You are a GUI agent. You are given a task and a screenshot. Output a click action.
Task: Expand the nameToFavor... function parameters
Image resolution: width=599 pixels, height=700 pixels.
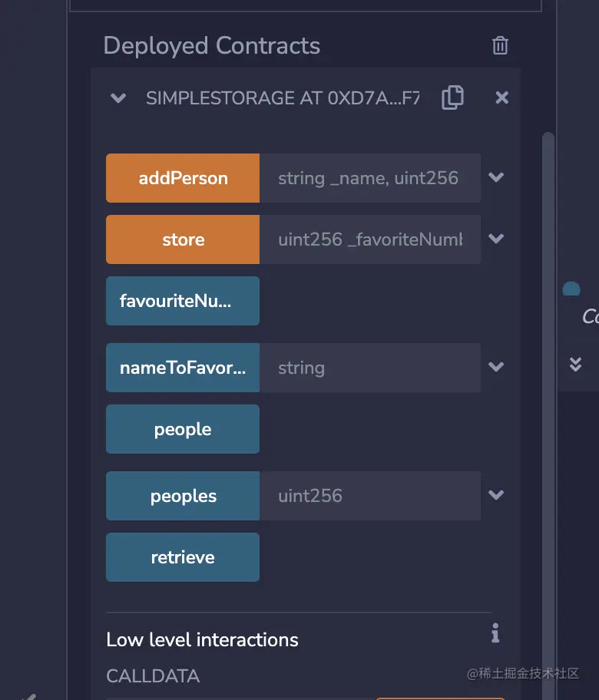pos(496,367)
